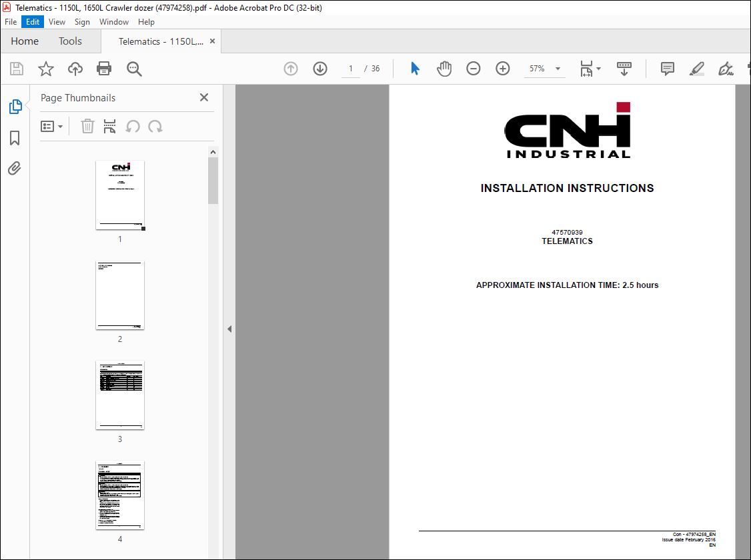
Task: Open the Sign document pen tool
Action: tap(726, 69)
